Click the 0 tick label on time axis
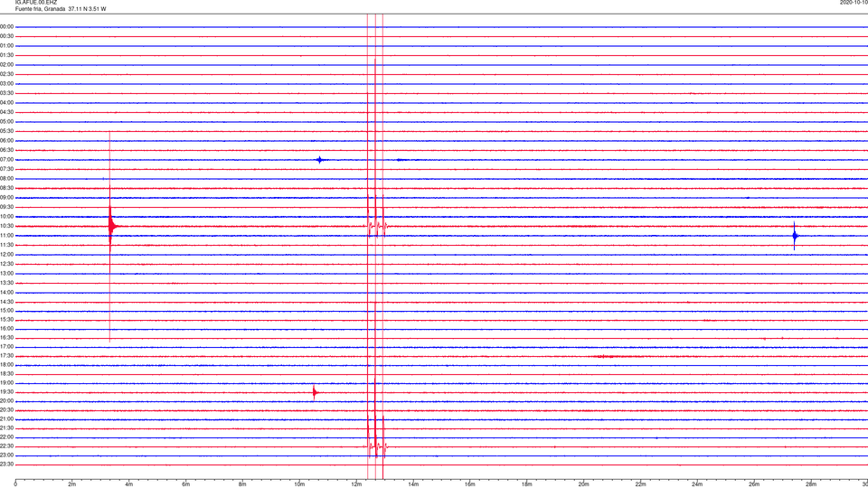 click(15, 484)
